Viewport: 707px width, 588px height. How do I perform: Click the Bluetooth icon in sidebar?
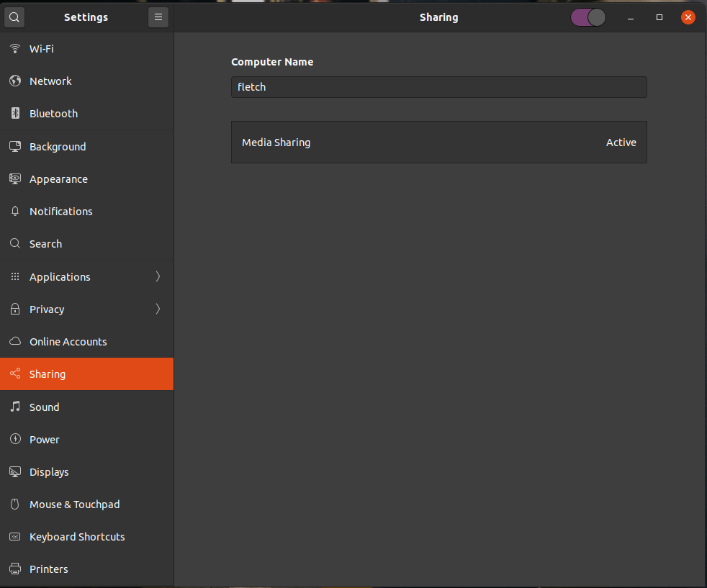click(14, 114)
